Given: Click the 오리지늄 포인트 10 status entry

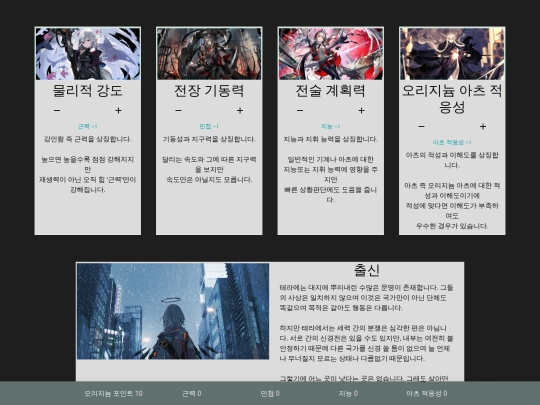Looking at the screenshot, I should (113, 393).
